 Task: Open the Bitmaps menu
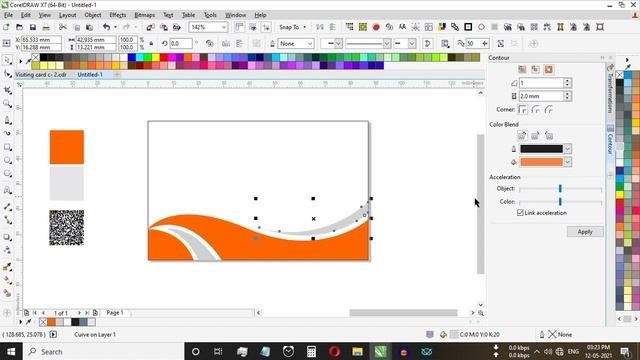[144, 15]
